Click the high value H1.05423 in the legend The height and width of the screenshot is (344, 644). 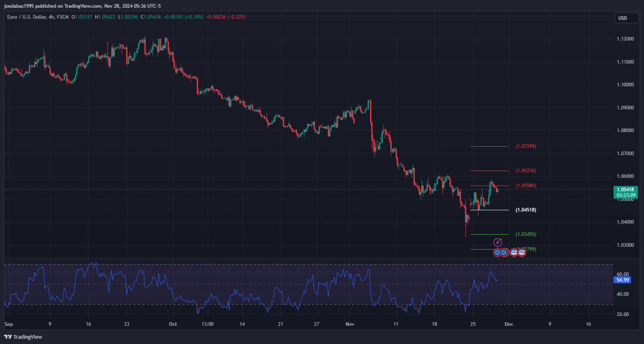pyautogui.click(x=105, y=17)
